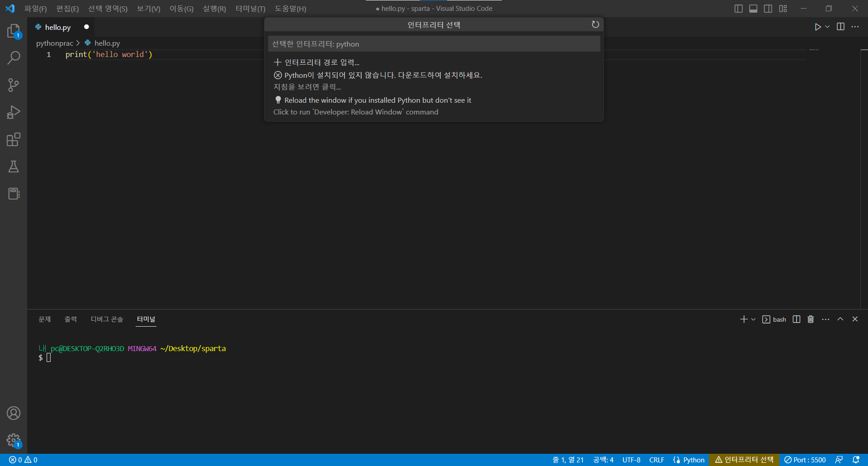Split the terminal
This screenshot has height=466, width=868.
pos(797,319)
